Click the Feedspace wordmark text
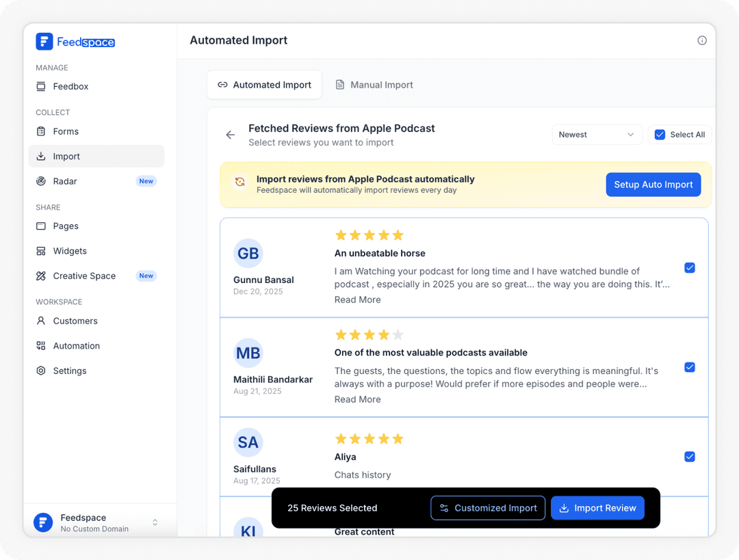 pyautogui.click(x=86, y=42)
